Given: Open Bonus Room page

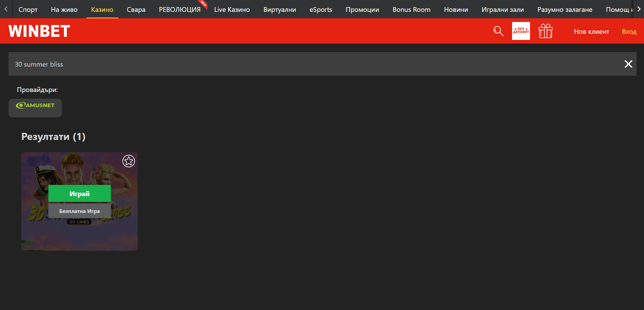Looking at the screenshot, I should pyautogui.click(x=412, y=9).
